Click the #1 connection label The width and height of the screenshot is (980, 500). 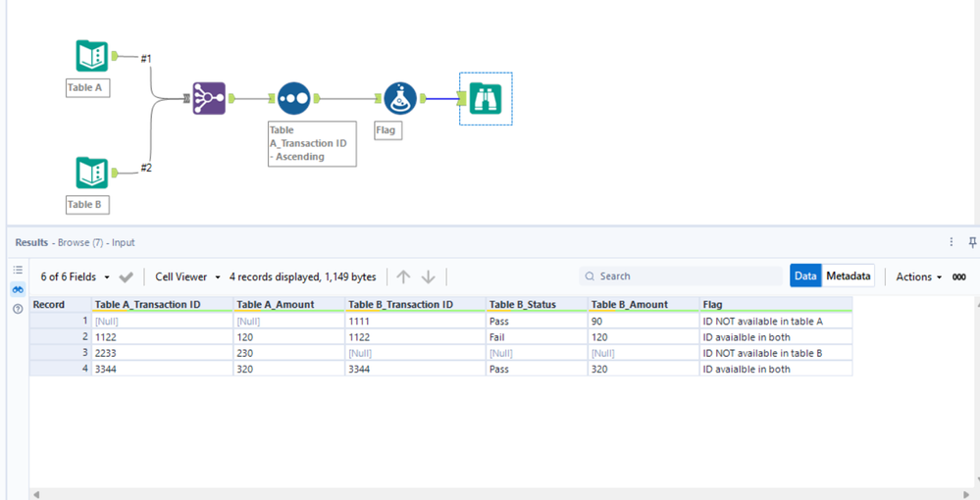pos(145,58)
